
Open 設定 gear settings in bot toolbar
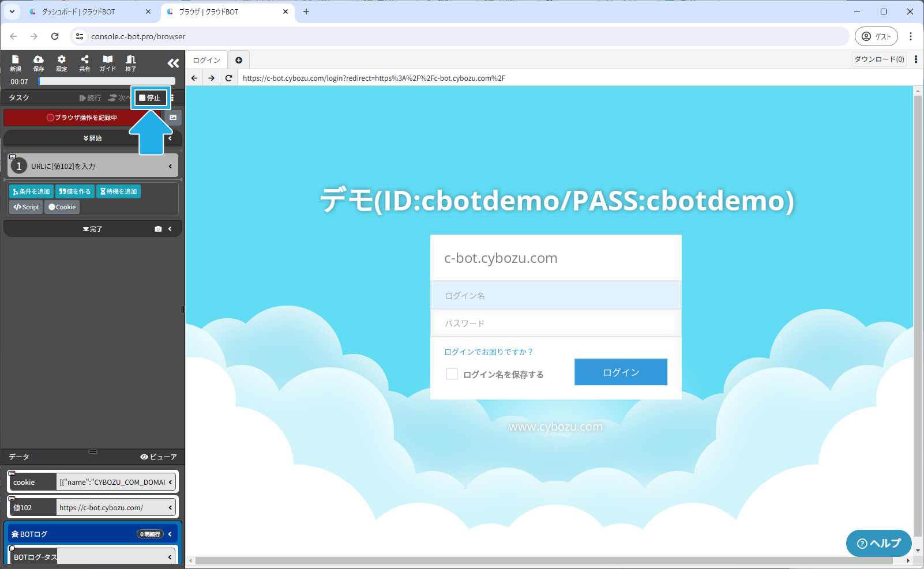point(62,63)
